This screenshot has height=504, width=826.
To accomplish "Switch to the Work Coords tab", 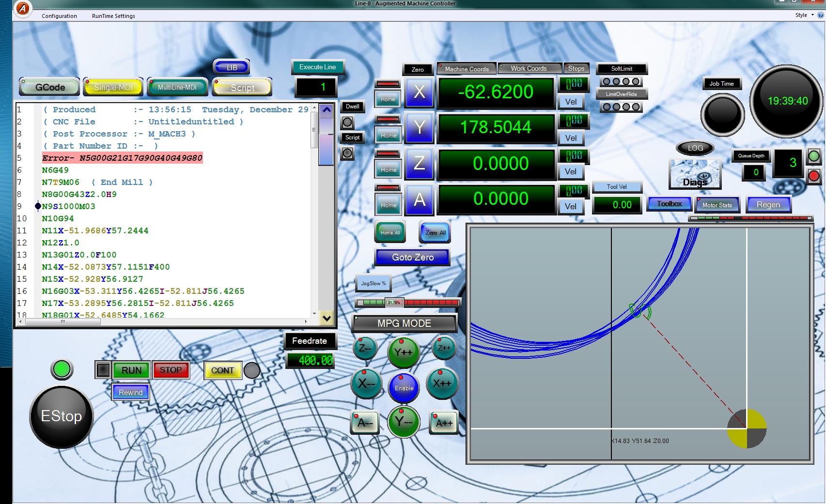I will point(529,69).
